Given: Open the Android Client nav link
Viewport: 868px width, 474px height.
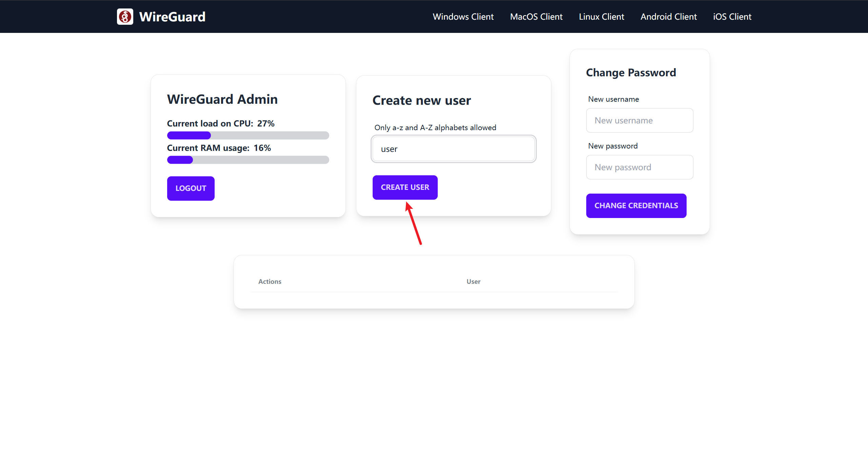Looking at the screenshot, I should (668, 17).
